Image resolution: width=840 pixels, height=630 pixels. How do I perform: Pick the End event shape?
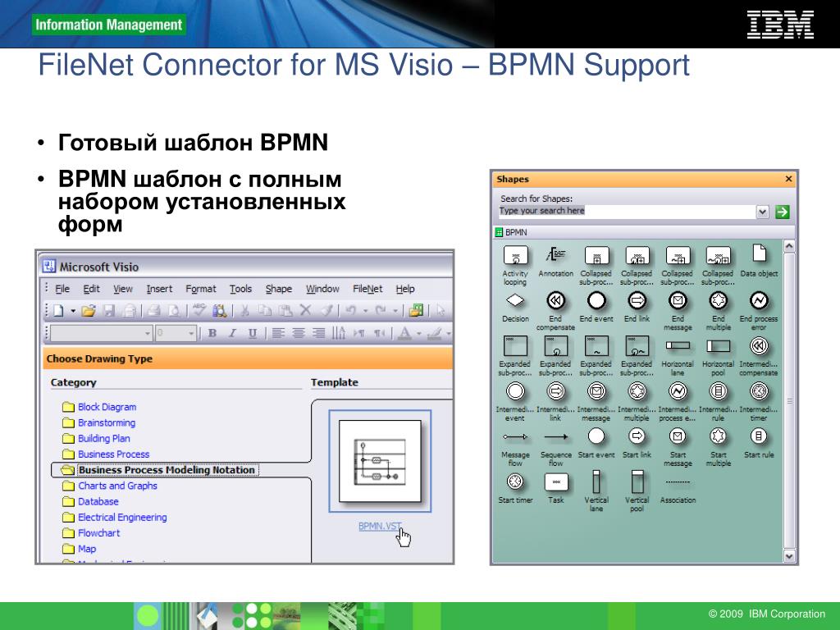(x=596, y=300)
